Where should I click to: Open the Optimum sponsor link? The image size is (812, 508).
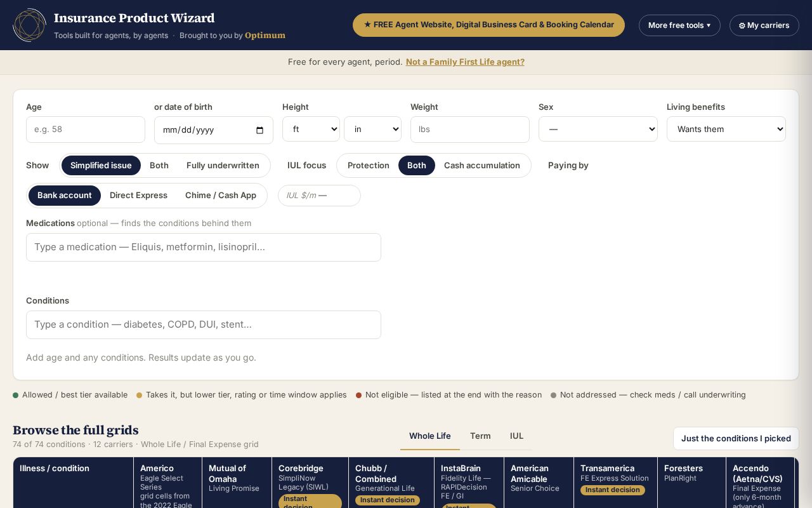tap(265, 36)
